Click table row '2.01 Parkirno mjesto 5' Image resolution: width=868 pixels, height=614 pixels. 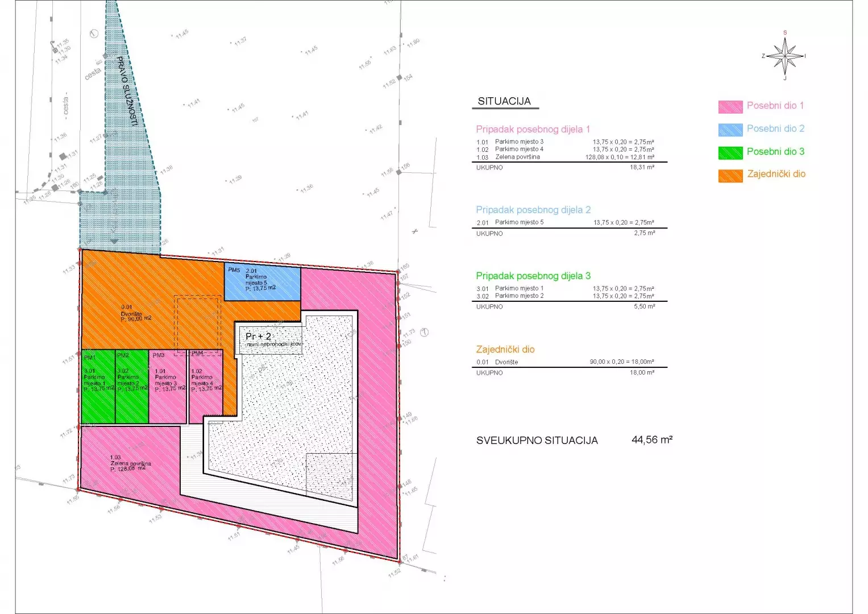pos(566,223)
